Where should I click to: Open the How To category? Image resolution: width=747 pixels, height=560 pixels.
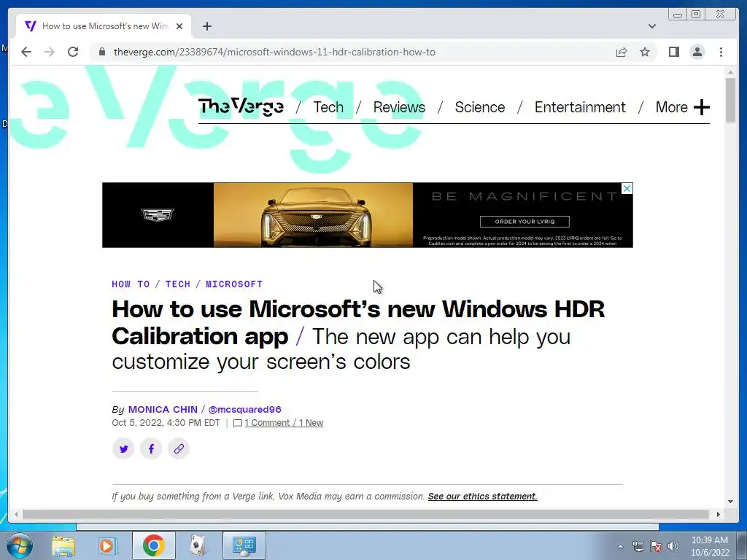click(131, 284)
